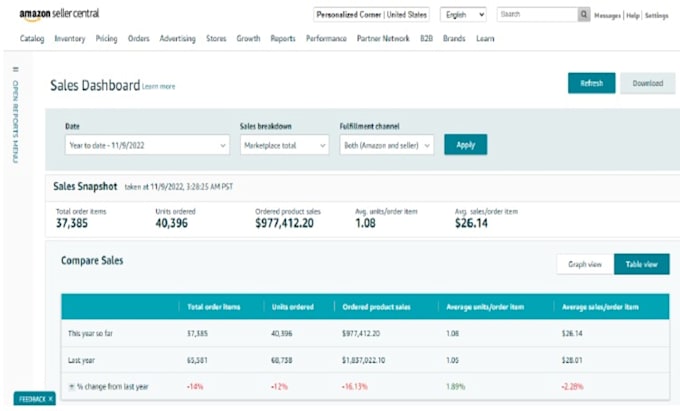The height and width of the screenshot is (411, 680).
Task: Focus the Search input field
Action: [537, 15]
